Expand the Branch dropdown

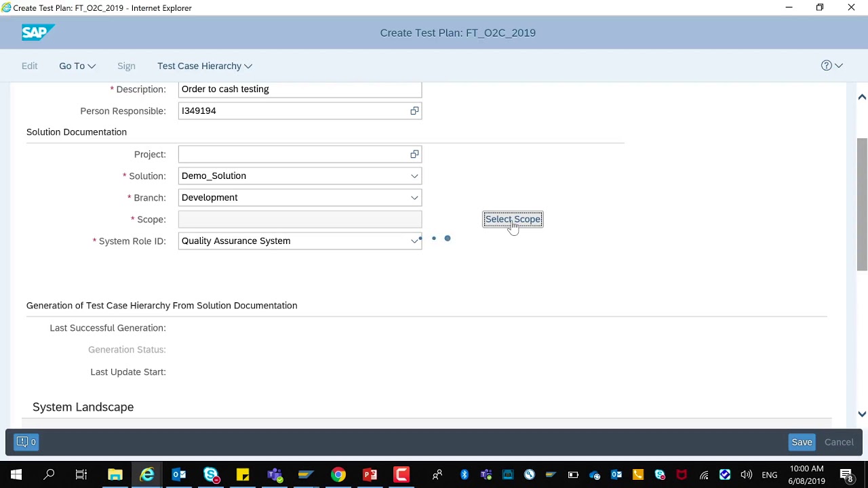(x=414, y=197)
